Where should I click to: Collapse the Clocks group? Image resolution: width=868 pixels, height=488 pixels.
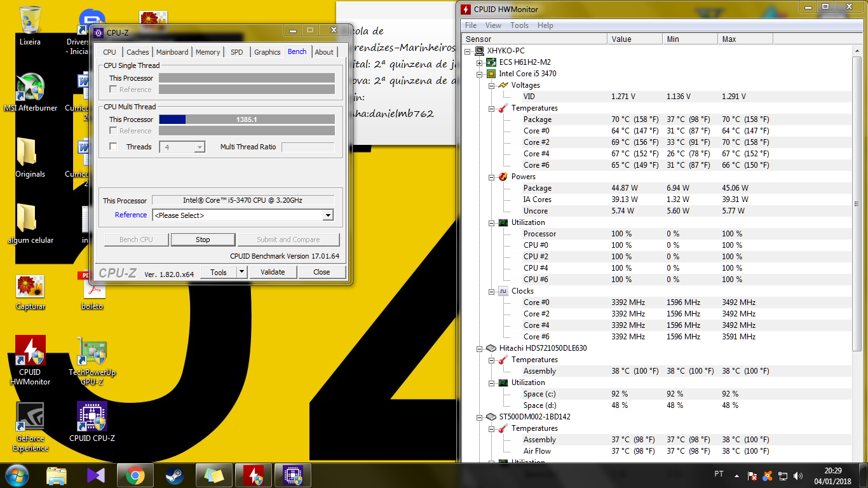coord(491,291)
